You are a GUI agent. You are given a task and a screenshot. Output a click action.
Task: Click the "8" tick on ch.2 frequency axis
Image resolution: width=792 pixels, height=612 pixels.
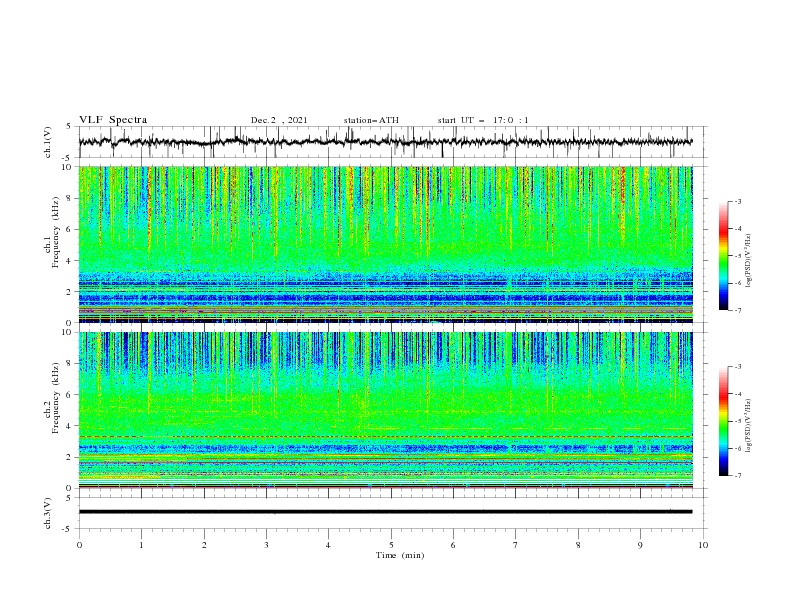point(70,364)
